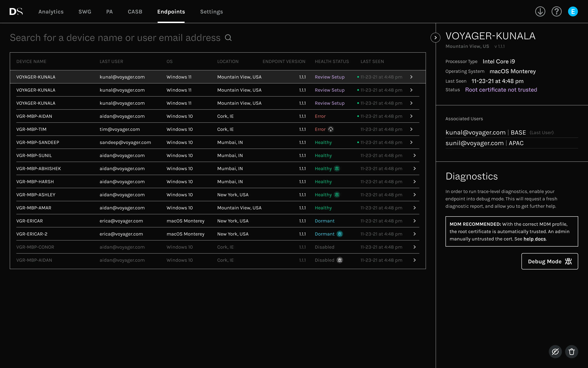Select the Endpoints tab

point(171,12)
